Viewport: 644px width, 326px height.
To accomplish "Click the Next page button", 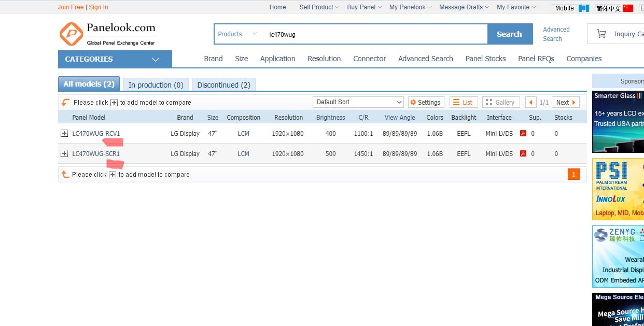I will click(566, 102).
